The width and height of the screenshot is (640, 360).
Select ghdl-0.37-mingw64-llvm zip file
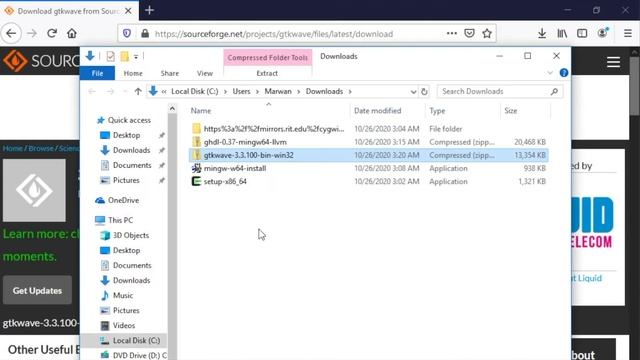pyautogui.click(x=369, y=142)
